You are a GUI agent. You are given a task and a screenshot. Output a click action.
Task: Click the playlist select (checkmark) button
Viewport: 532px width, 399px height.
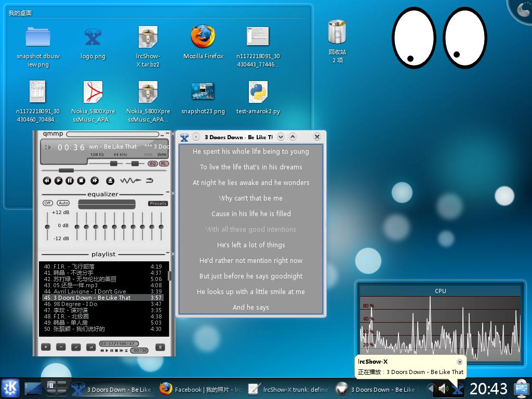[x=76, y=347]
